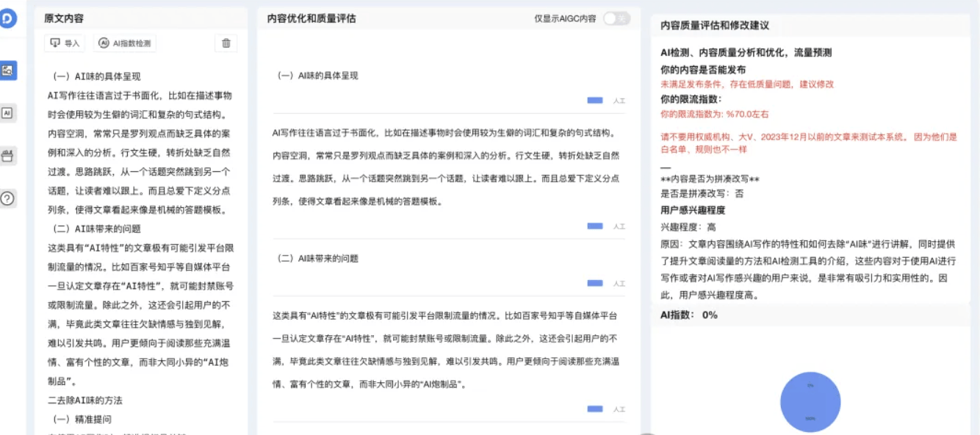The width and height of the screenshot is (980, 435).
Task: Run AI指数检测 detection
Action: [126, 43]
